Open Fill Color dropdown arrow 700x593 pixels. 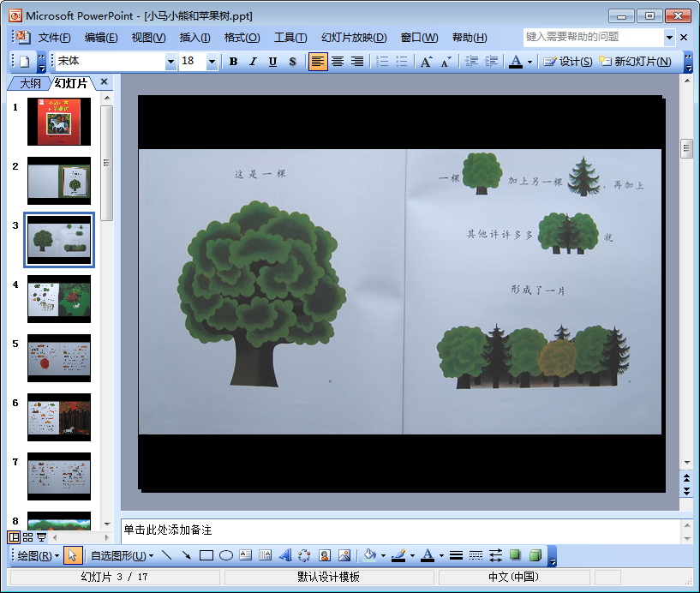[383, 556]
